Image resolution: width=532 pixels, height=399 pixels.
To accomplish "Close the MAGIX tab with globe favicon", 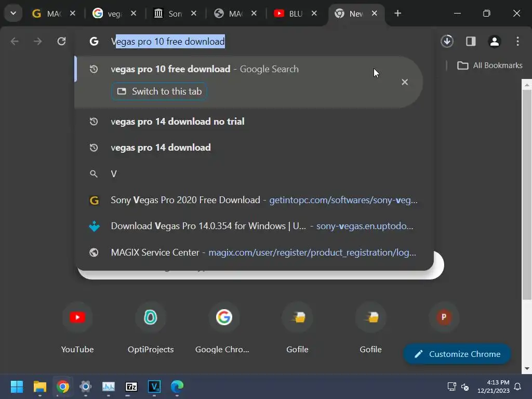I will point(254,13).
